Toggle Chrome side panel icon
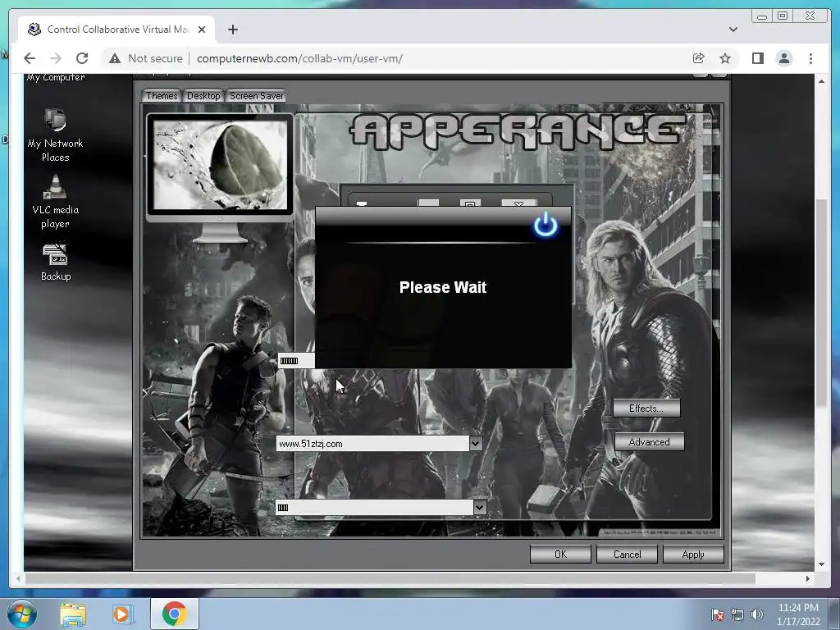Screen dimensions: 840x630 [x=757, y=58]
